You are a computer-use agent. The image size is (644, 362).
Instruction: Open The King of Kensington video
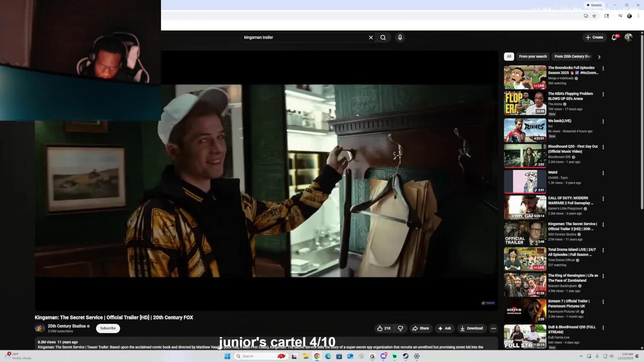[525, 285]
